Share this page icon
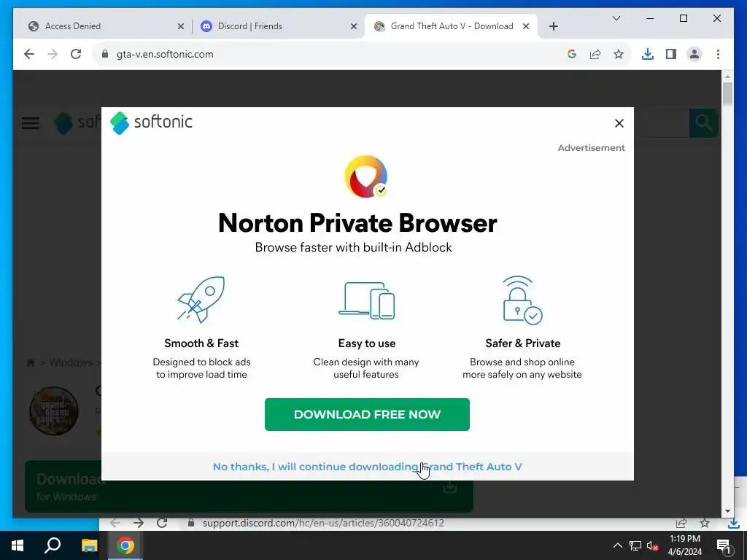 (x=595, y=54)
